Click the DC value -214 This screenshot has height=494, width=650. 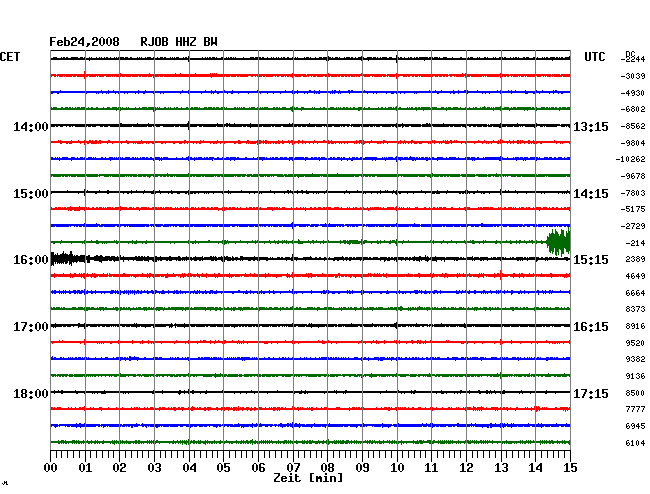click(635, 243)
